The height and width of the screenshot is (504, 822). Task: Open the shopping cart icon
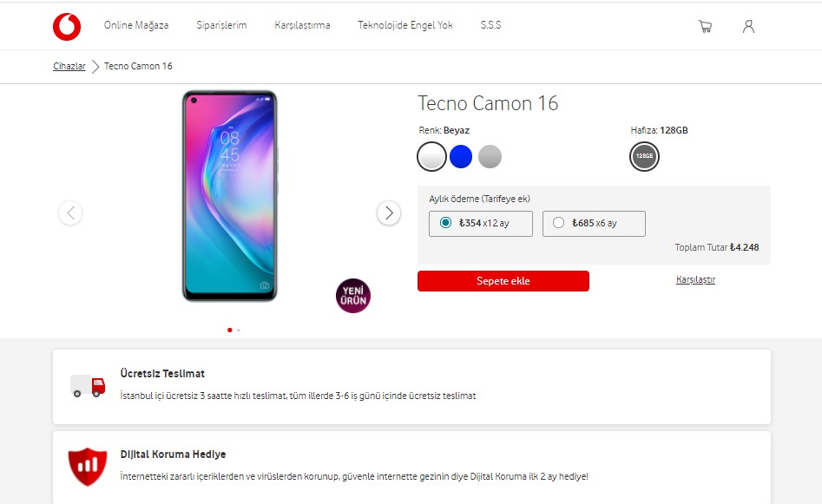(x=705, y=26)
